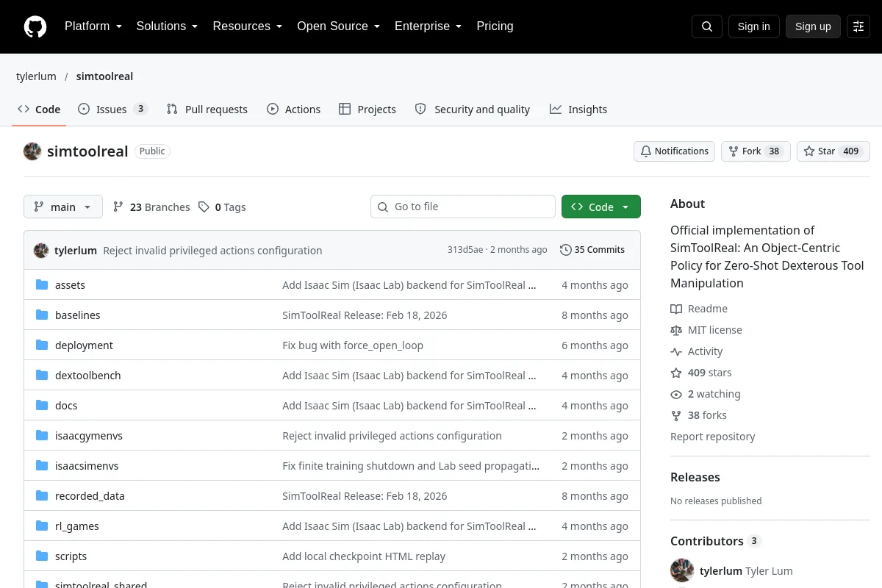Click the book icon beside Readme
Viewport: 882px width, 588px height.
pos(676,309)
